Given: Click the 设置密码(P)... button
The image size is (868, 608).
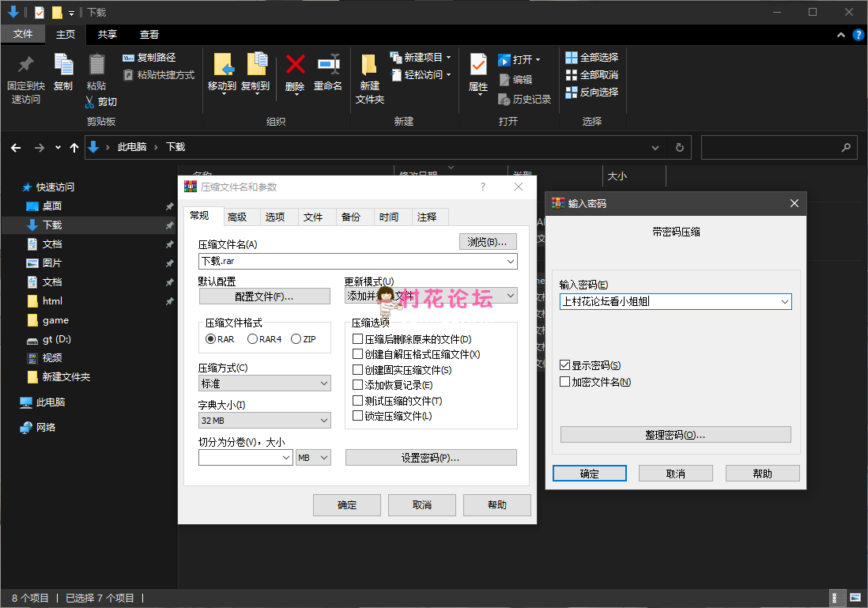Looking at the screenshot, I should (x=431, y=458).
